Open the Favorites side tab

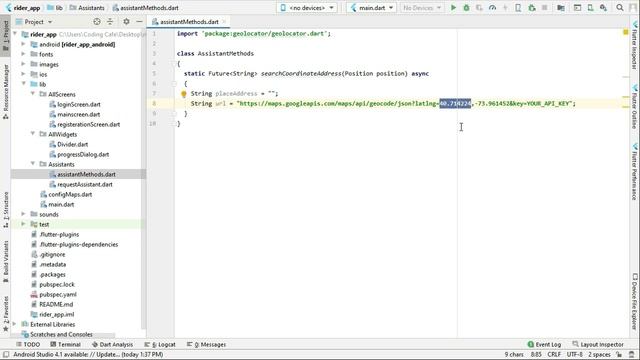coord(6,313)
